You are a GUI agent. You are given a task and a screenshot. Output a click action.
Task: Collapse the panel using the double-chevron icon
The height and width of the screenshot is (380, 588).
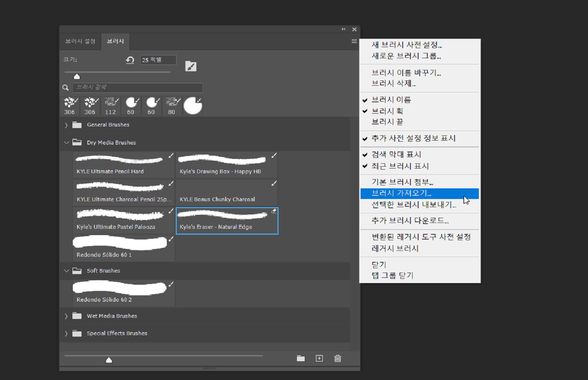[x=344, y=29]
